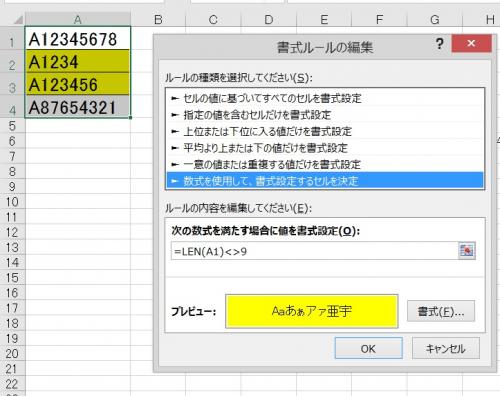500x396 pixels.
Task: Close the 書式ルールの編集 dialog
Action: [471, 43]
